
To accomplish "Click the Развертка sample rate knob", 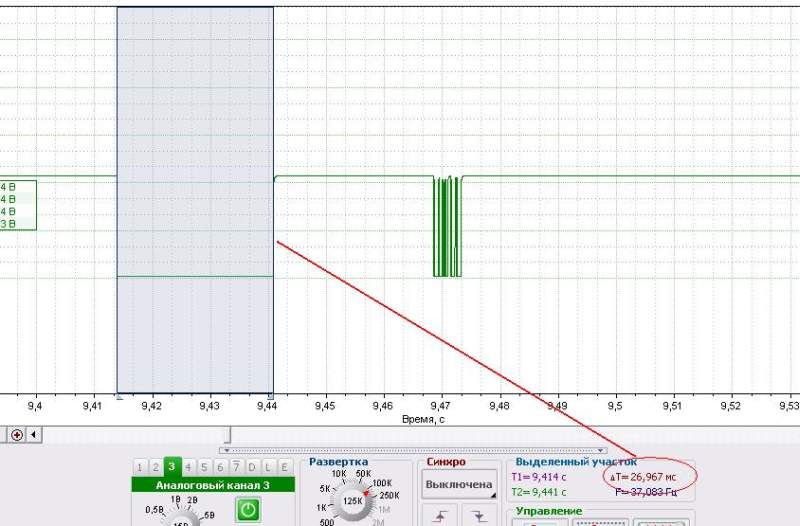I will coord(351,501).
